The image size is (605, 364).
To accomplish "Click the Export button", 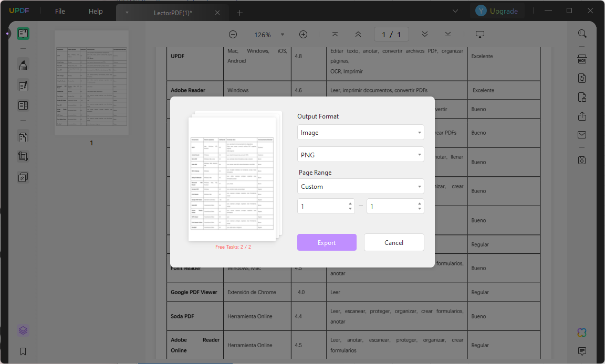I will point(327,242).
